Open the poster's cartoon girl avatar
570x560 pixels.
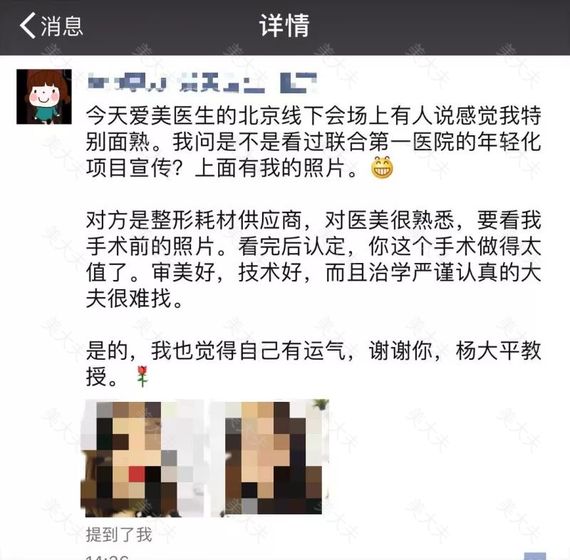(44, 97)
